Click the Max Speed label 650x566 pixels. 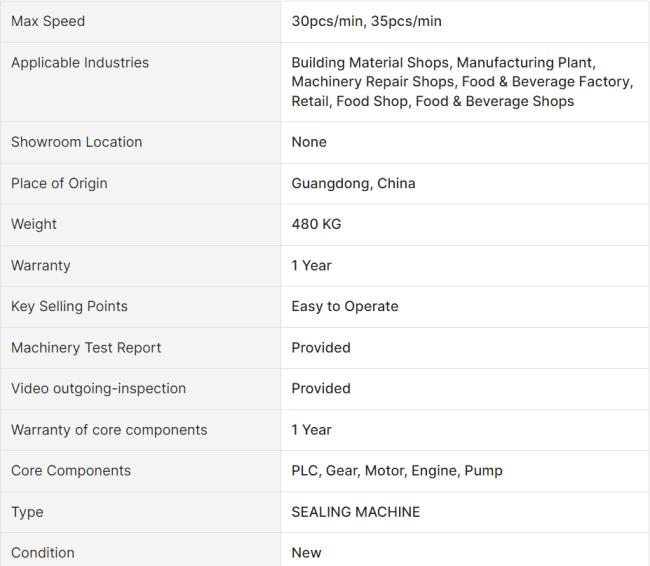click(x=48, y=21)
